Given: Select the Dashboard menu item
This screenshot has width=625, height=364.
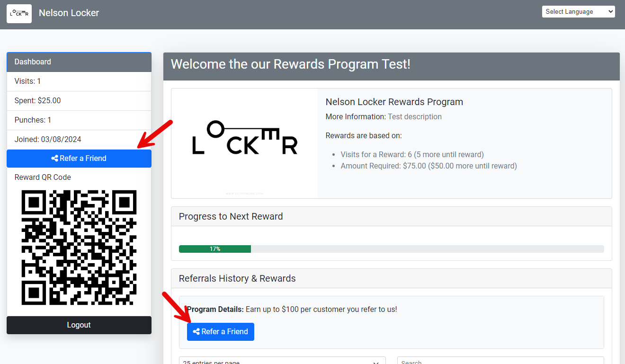Looking at the screenshot, I should (x=79, y=62).
